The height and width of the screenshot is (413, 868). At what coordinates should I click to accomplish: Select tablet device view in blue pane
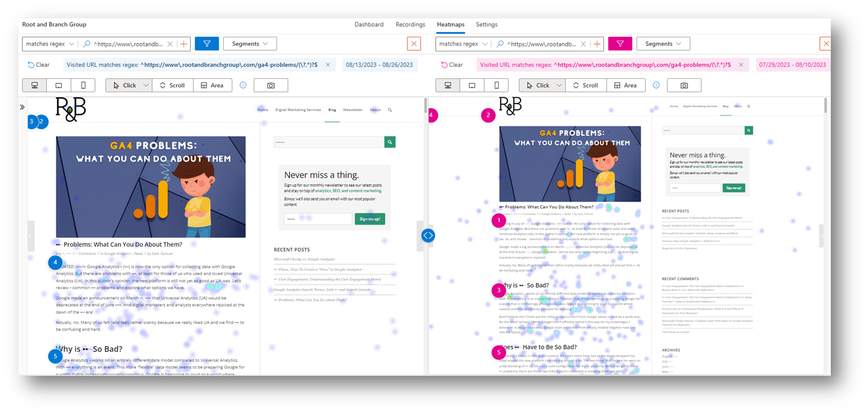pos(58,85)
